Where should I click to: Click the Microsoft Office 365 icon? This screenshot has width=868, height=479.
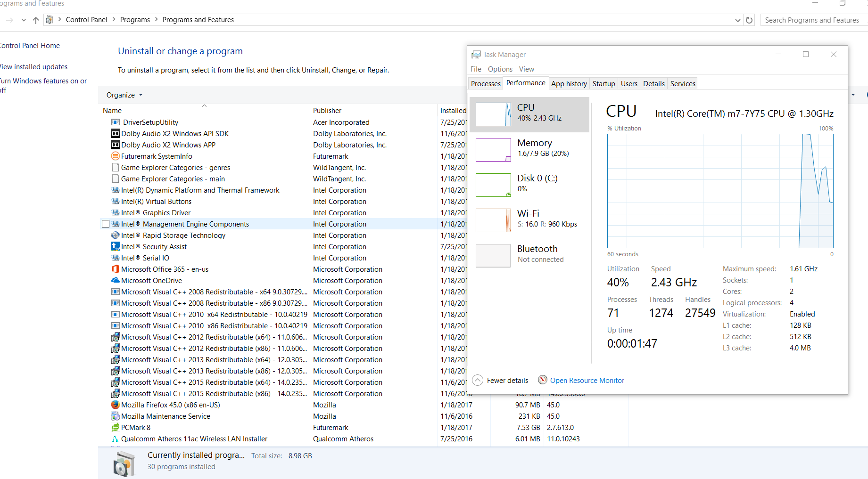pos(116,269)
